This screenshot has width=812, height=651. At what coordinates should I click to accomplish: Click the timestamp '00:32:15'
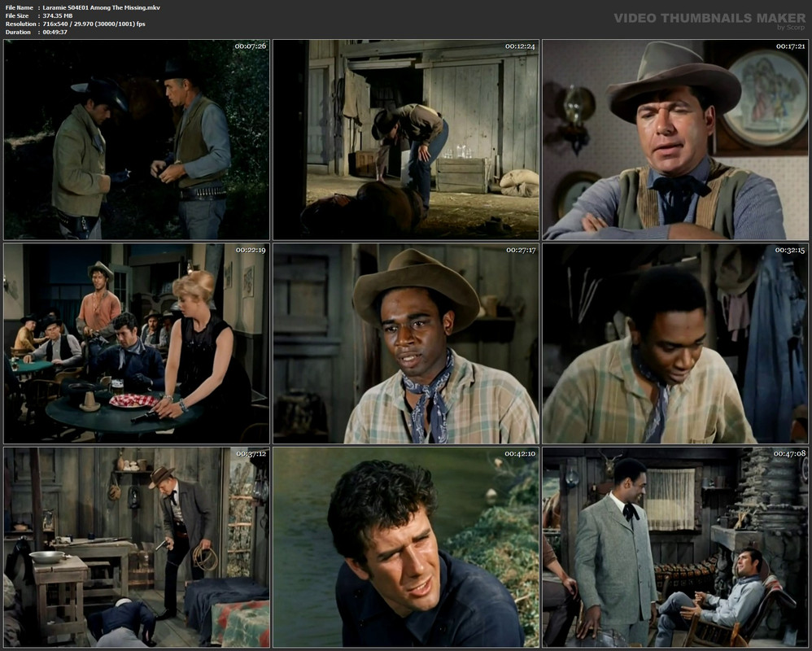pyautogui.click(x=790, y=250)
